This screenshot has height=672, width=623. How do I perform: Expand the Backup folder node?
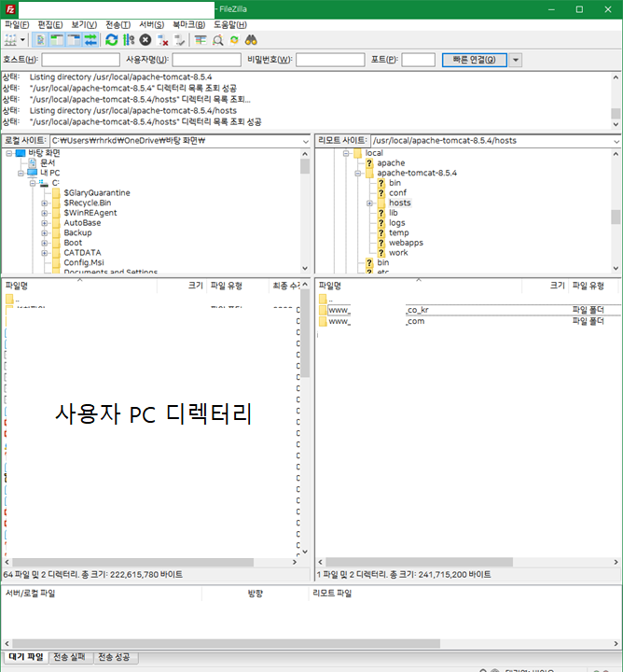pyautogui.click(x=45, y=233)
